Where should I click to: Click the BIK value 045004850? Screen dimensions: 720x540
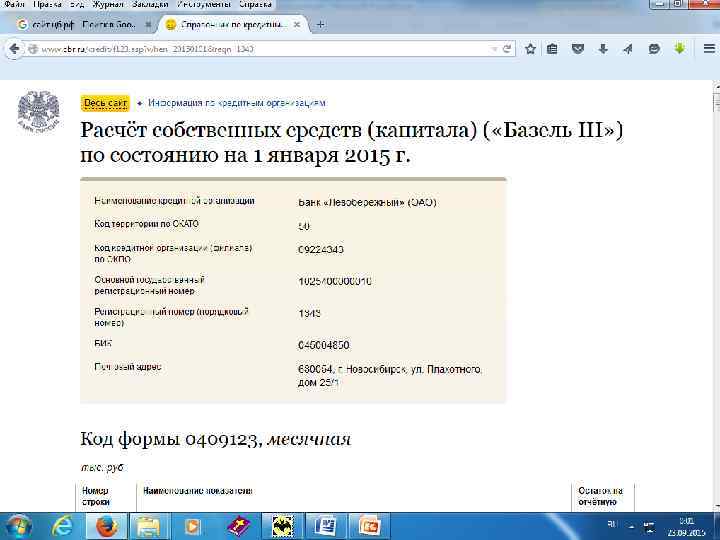pos(323,345)
